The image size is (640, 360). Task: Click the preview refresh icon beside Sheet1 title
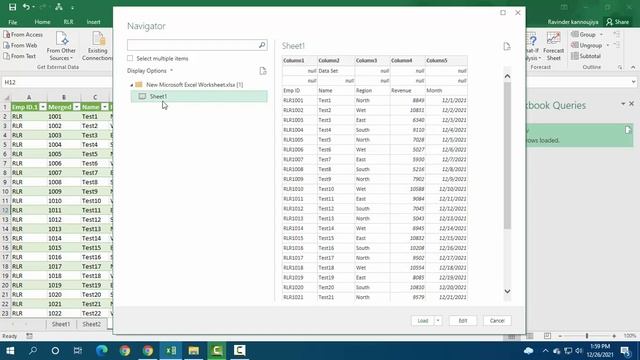[x=507, y=46]
